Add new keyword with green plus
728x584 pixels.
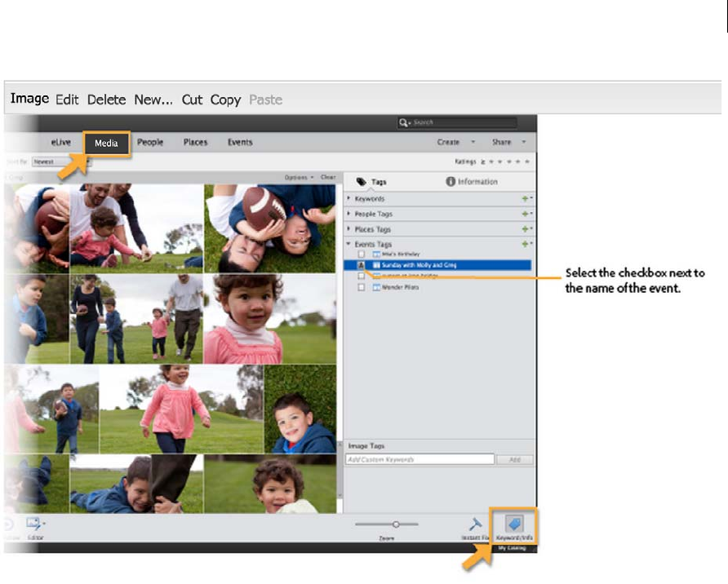(526, 198)
